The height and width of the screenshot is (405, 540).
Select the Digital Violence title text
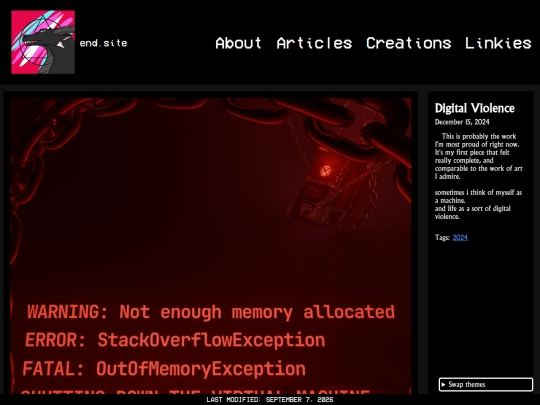tap(475, 108)
